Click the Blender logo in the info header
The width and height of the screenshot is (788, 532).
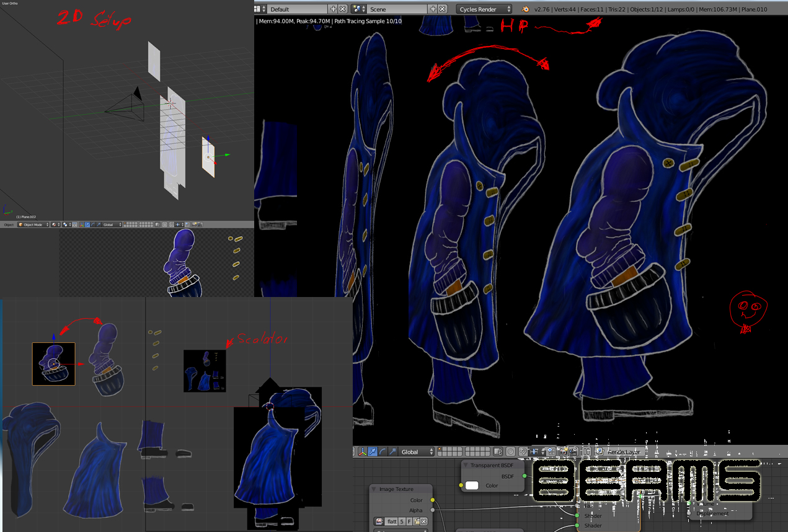(x=526, y=9)
